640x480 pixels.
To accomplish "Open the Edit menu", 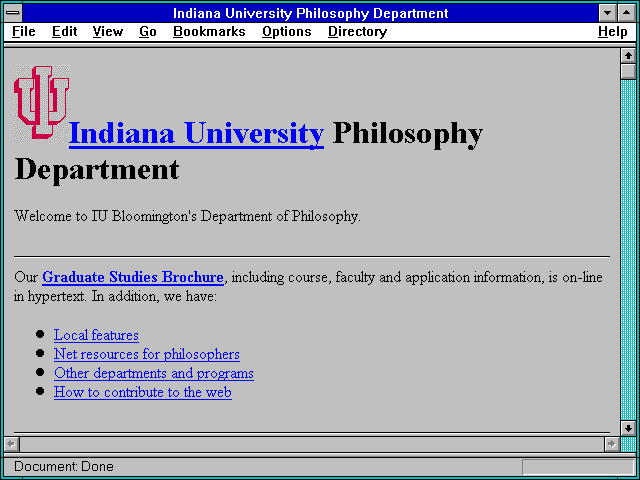I will tap(64, 32).
